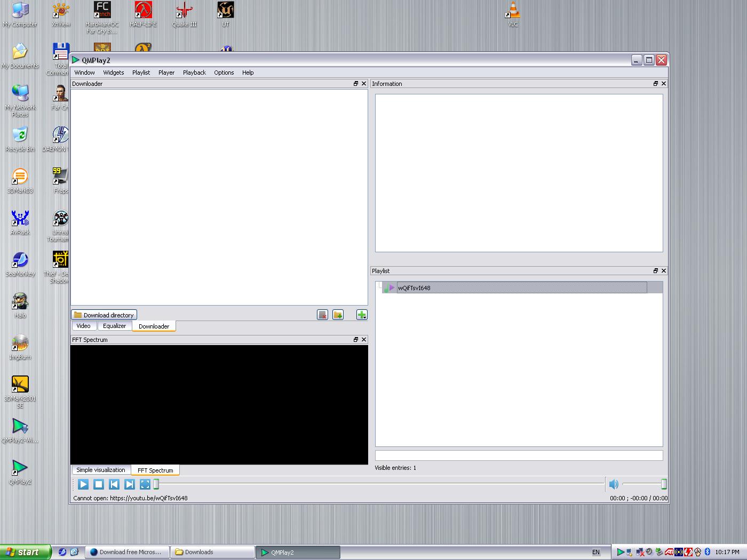Click the volume slider
The height and width of the screenshot is (560, 747).
645,484
